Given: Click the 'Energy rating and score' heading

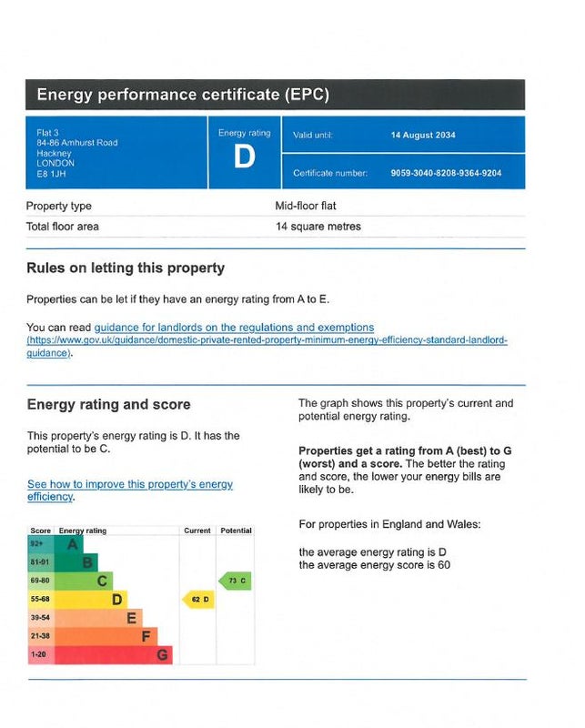Looking at the screenshot, I should [109, 404].
